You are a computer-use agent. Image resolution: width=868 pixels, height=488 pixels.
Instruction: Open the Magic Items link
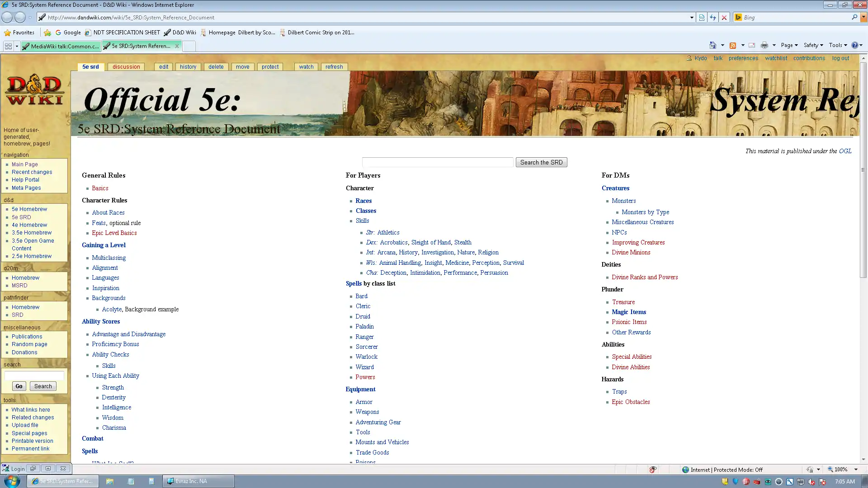tap(628, 312)
